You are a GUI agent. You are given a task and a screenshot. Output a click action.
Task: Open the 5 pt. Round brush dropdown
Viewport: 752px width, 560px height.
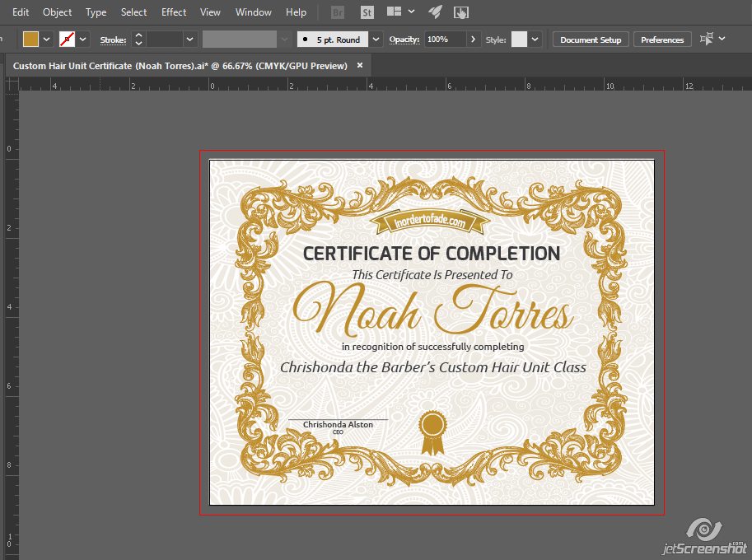[x=376, y=38]
